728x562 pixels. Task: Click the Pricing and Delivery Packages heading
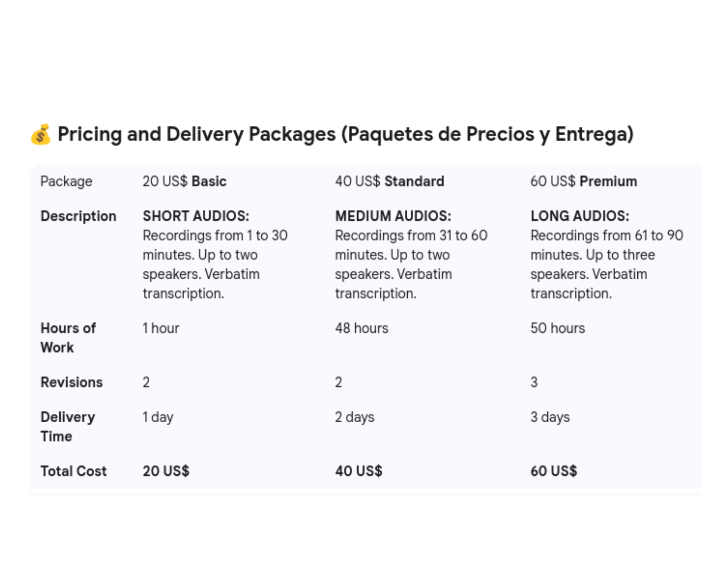tap(345, 134)
